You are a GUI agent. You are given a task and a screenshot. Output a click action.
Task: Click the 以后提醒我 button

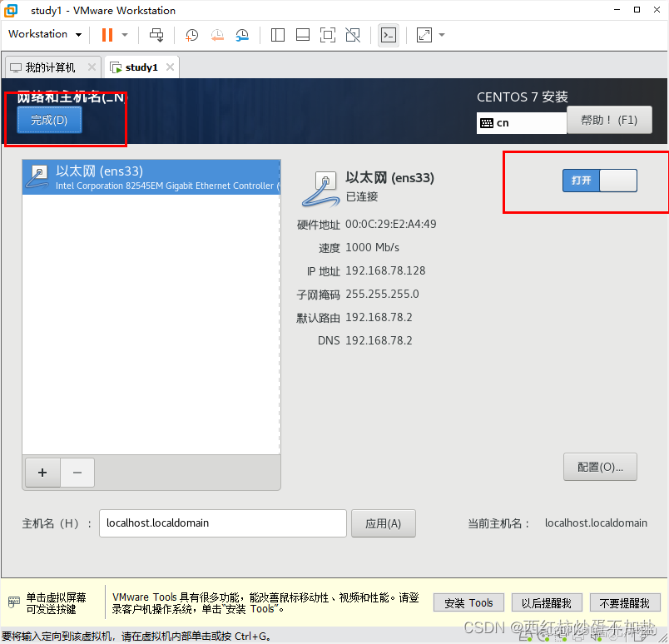coord(547,602)
